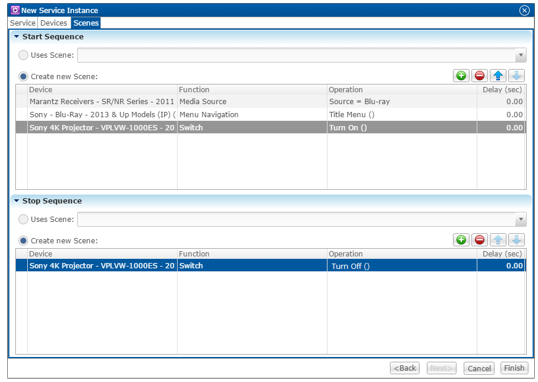Click Switch function in Stop Sequence table

252,266
